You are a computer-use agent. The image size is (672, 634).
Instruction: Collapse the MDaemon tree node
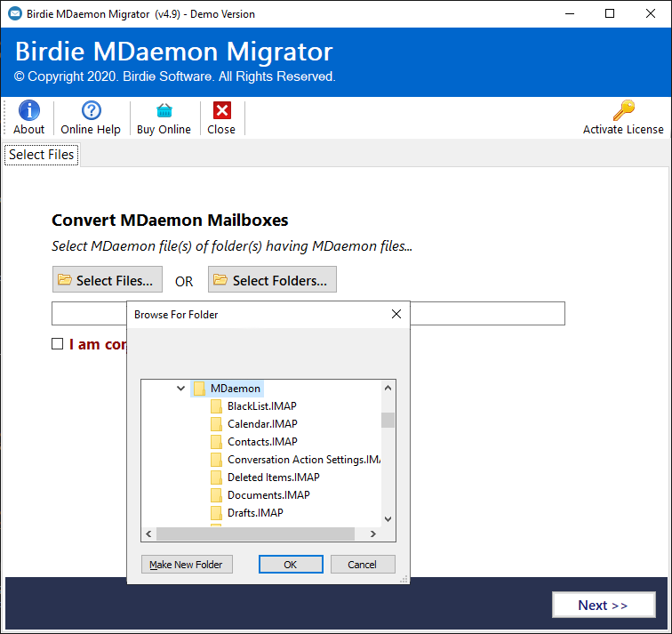pyautogui.click(x=180, y=389)
